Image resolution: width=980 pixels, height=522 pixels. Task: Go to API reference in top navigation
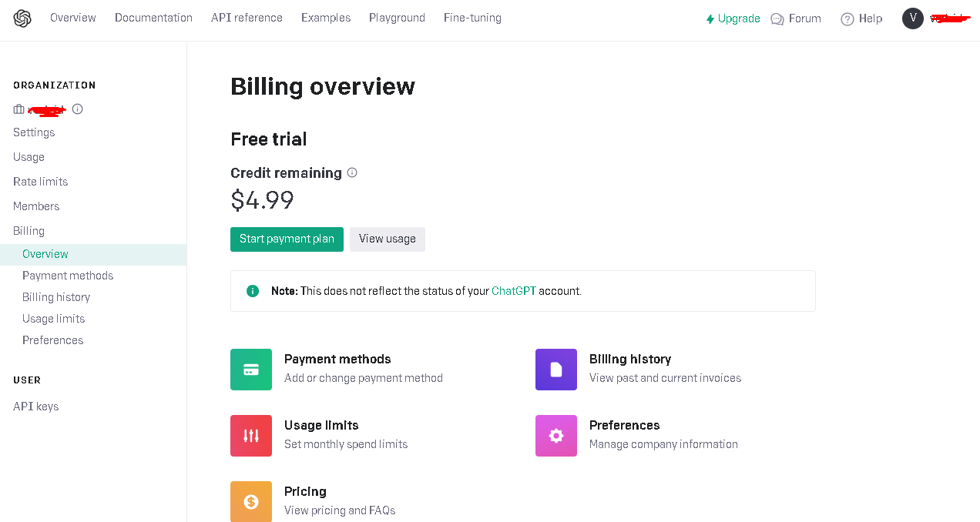[247, 18]
